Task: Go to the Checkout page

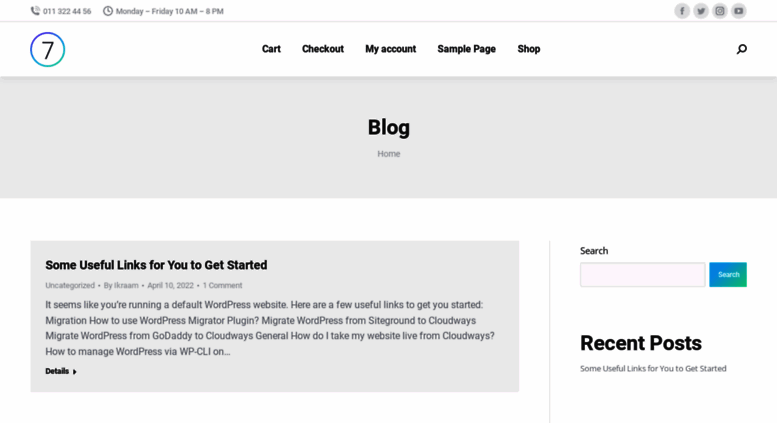Action: click(323, 49)
